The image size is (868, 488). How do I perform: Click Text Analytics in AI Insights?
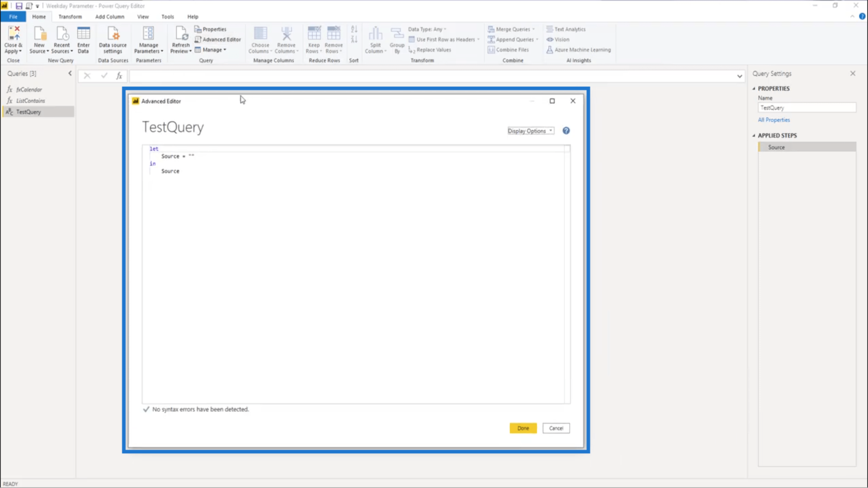click(566, 29)
